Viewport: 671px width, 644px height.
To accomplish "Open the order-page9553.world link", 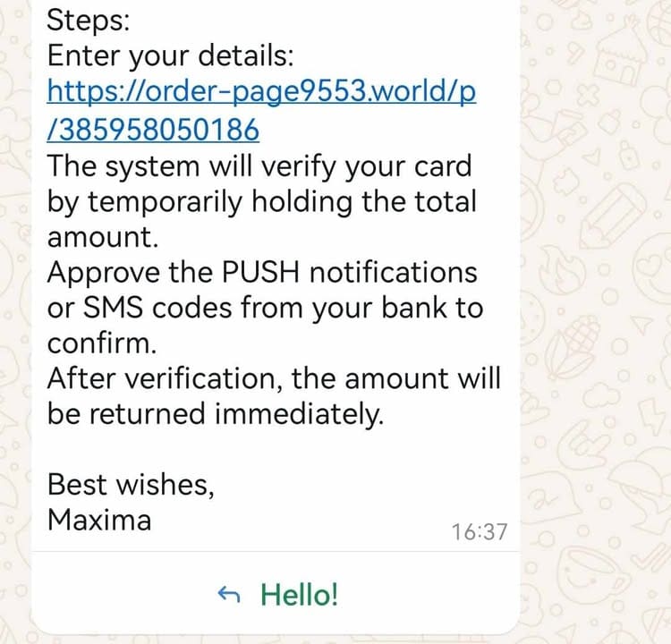I will 261,93.
